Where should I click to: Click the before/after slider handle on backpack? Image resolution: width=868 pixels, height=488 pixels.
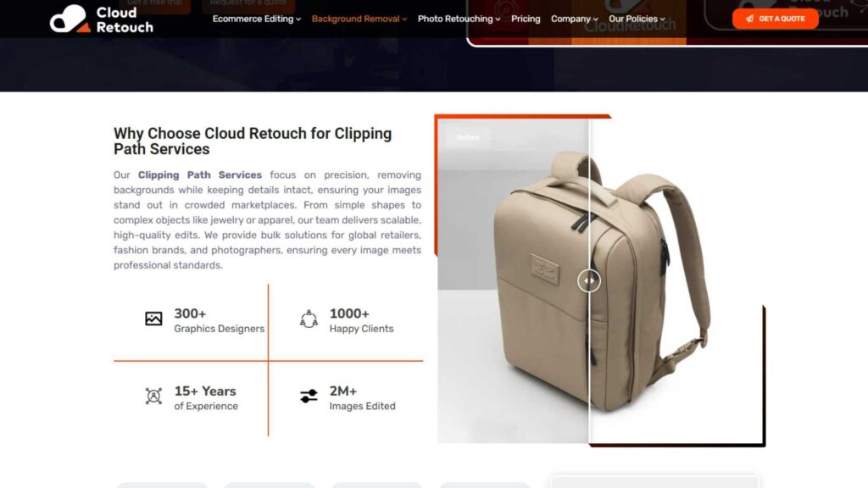point(589,280)
